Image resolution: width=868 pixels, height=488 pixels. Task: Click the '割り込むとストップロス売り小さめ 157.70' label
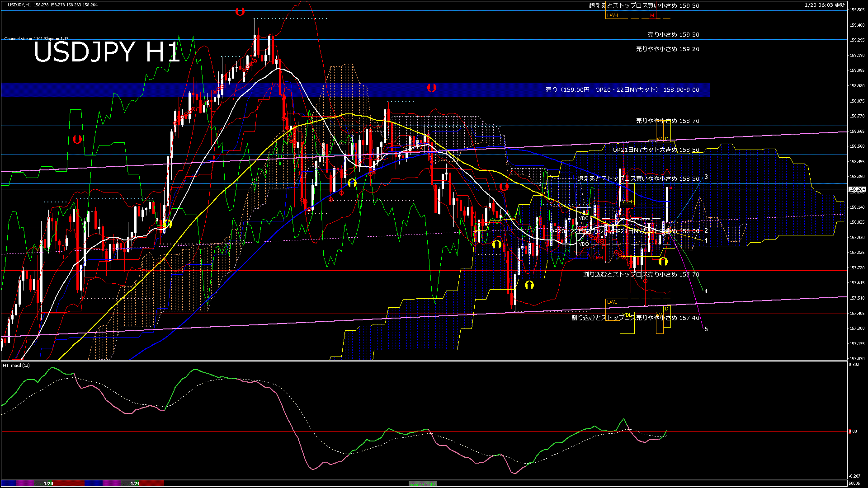pos(641,274)
